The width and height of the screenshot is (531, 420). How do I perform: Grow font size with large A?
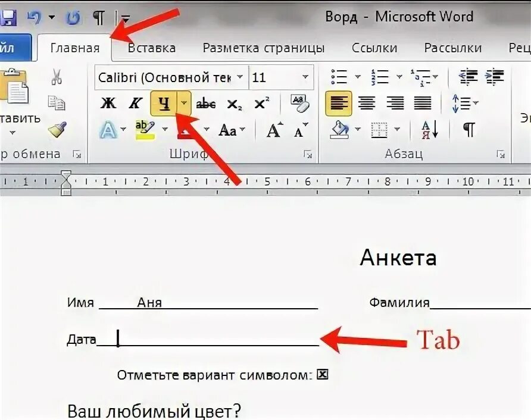[274, 130]
